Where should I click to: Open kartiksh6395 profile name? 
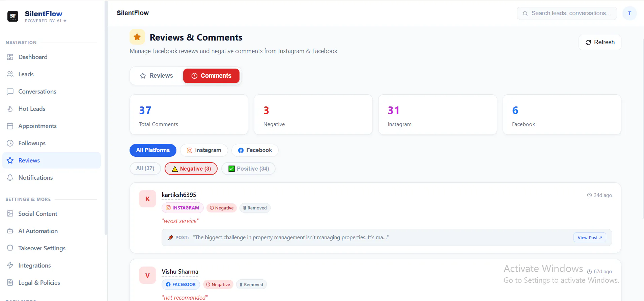179,195
